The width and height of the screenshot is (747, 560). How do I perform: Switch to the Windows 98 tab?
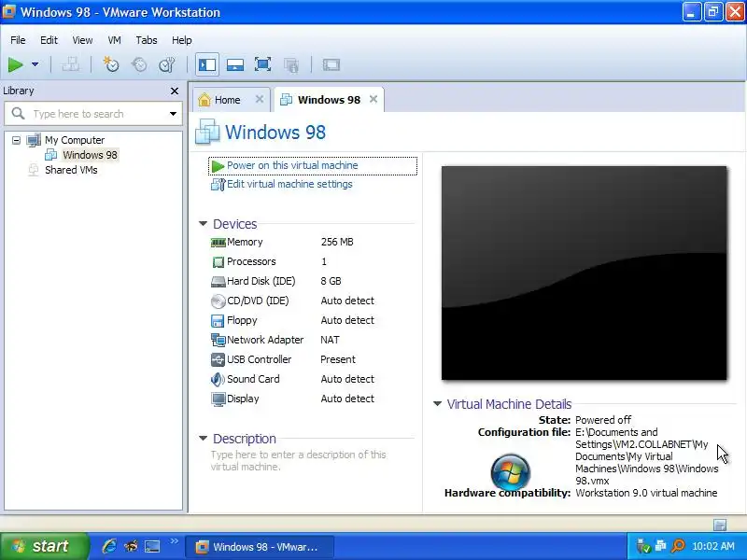point(329,100)
